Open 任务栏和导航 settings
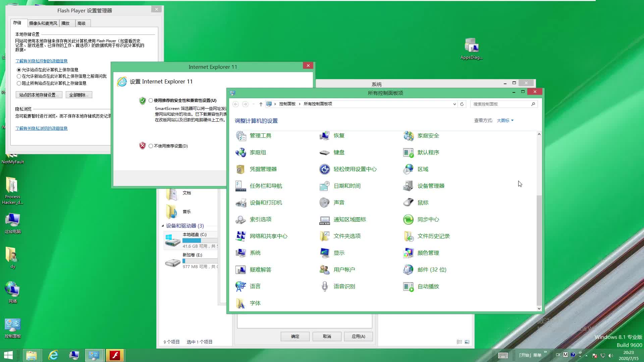 [x=259, y=186]
